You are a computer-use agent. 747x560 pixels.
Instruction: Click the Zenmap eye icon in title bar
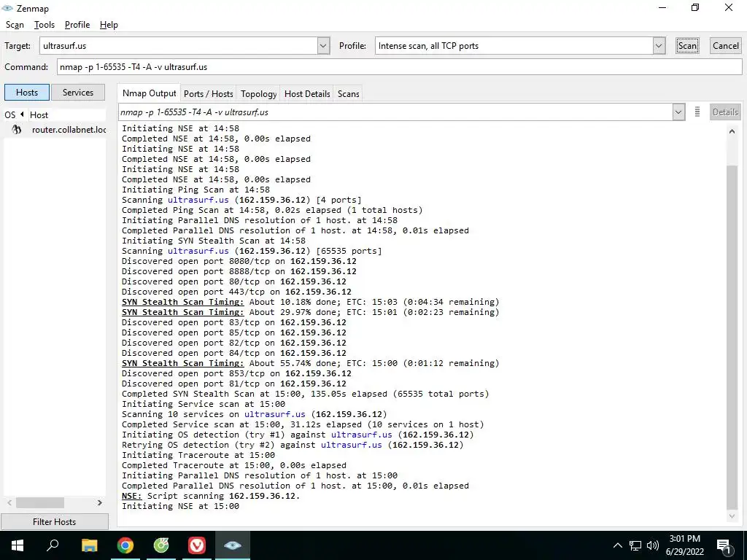point(7,8)
